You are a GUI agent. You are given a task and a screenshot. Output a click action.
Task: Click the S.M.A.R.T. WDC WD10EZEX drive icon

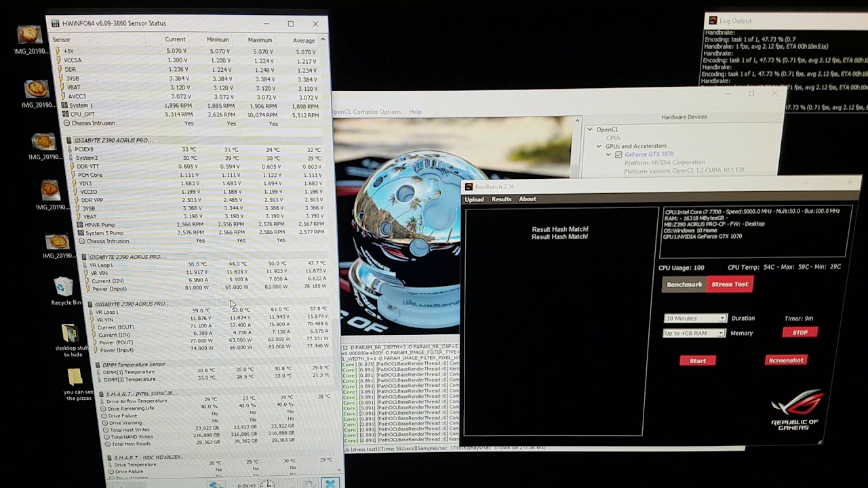click(108, 457)
